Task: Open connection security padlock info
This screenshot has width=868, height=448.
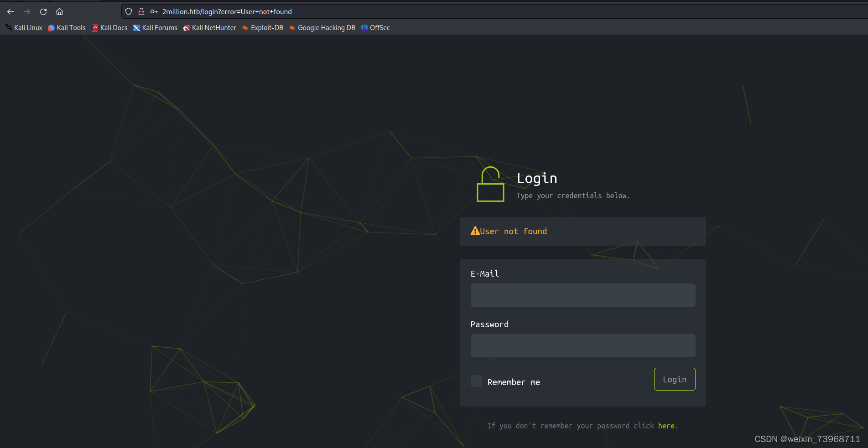Action: pos(141,11)
